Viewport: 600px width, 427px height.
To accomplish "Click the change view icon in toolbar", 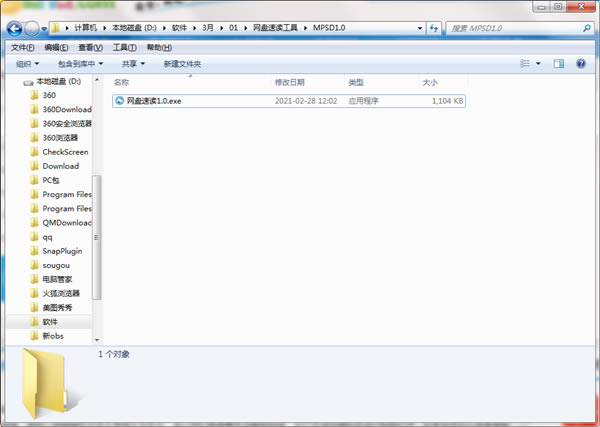I will point(524,64).
